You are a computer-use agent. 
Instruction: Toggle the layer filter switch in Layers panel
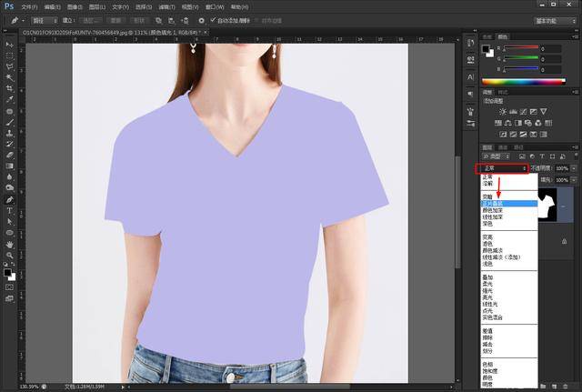pyautogui.click(x=576, y=156)
